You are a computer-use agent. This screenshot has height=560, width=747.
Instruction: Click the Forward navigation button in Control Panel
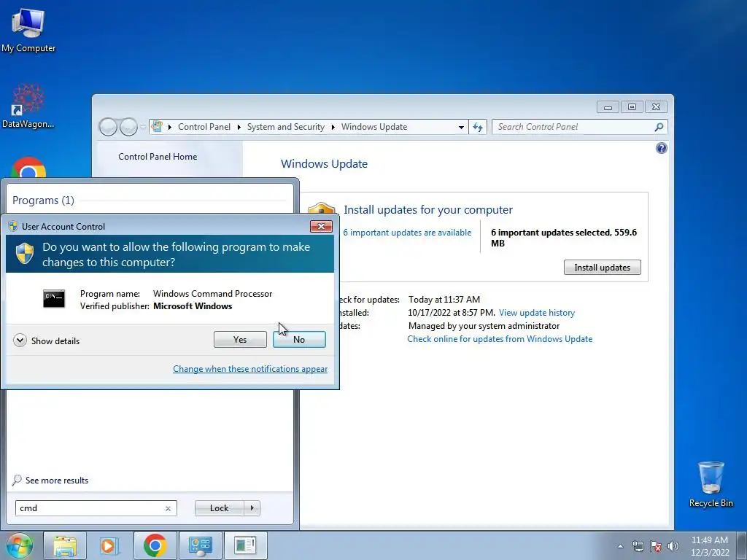(128, 127)
